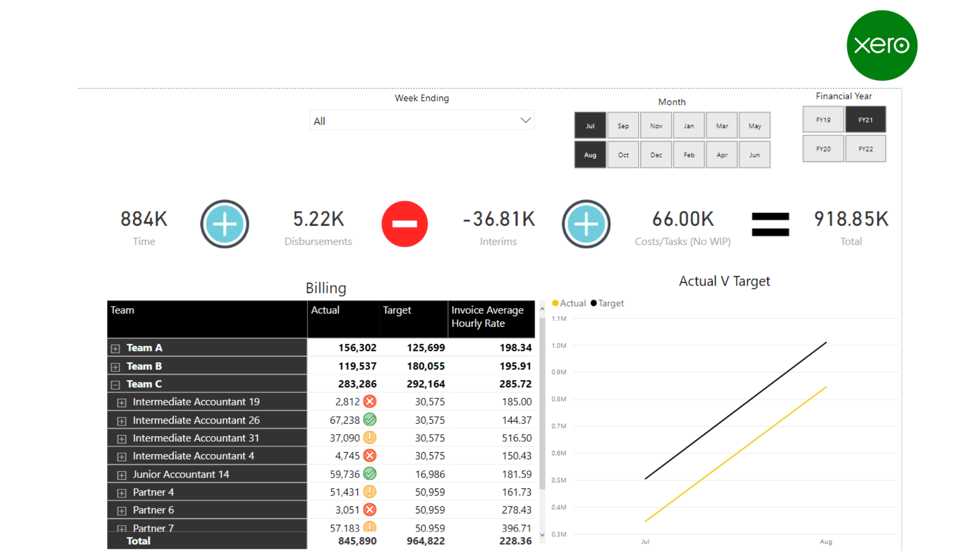Click orange warning icon for Partner 7

click(x=370, y=527)
